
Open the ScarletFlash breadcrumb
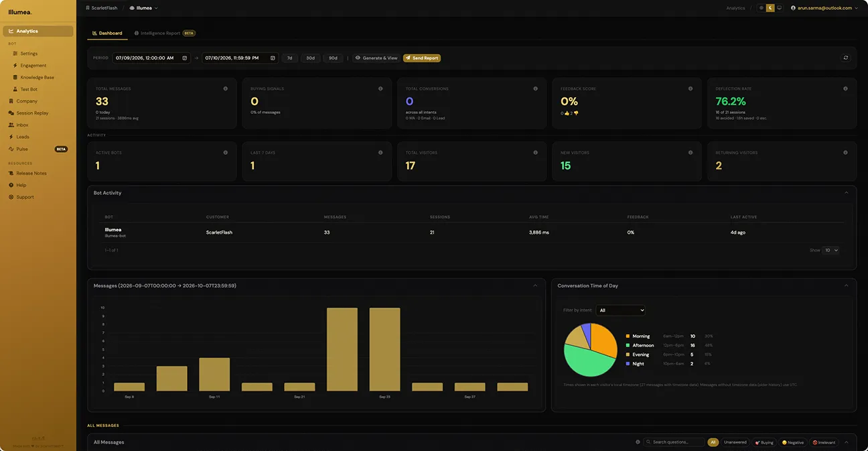(x=102, y=8)
